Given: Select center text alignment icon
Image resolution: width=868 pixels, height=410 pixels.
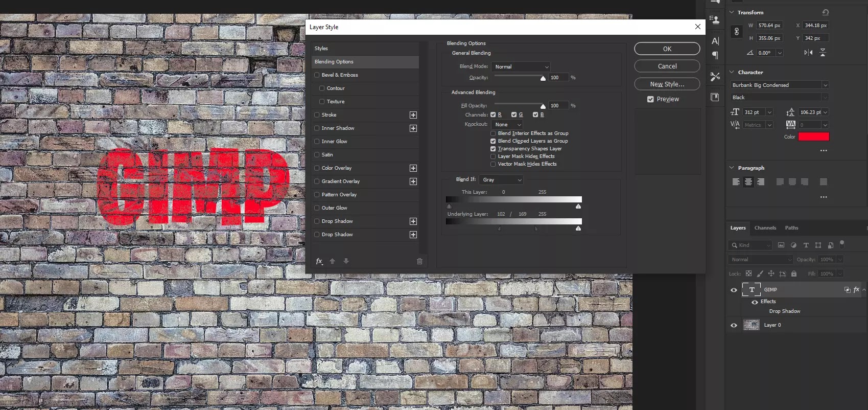Looking at the screenshot, I should point(748,182).
